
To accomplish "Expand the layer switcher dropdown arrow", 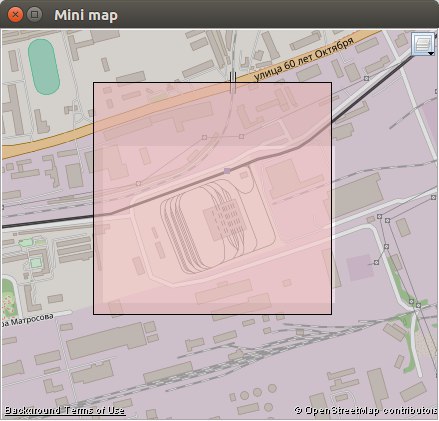I will click(431, 53).
